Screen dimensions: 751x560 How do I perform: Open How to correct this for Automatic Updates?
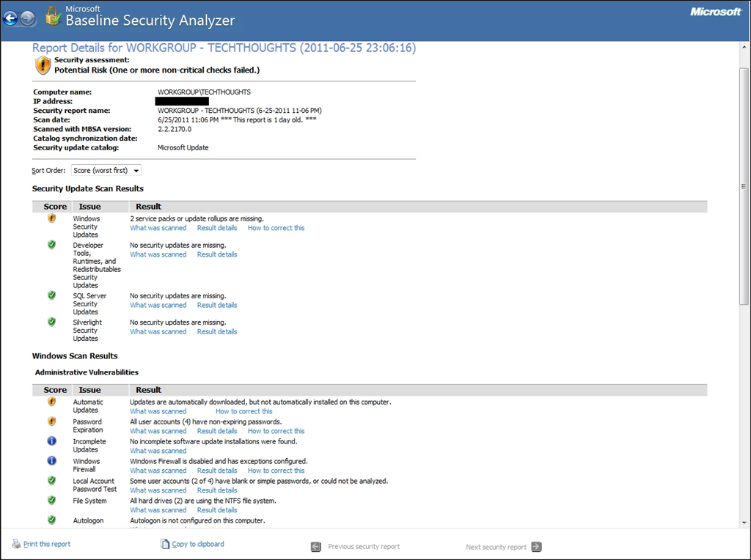pyautogui.click(x=243, y=411)
